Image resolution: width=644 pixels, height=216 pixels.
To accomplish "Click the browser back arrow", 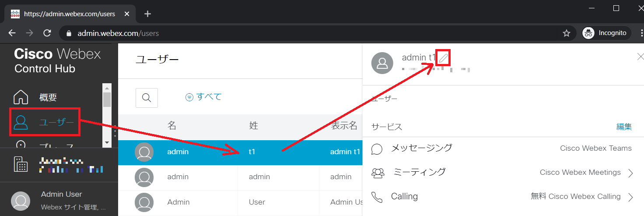I will pos(12,33).
